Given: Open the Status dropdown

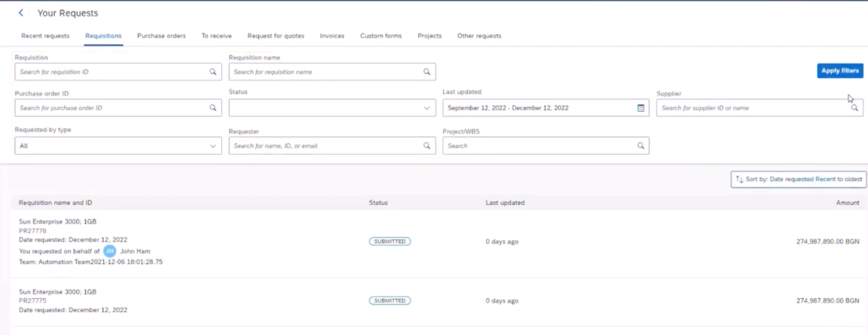Looking at the screenshot, I should tap(332, 108).
